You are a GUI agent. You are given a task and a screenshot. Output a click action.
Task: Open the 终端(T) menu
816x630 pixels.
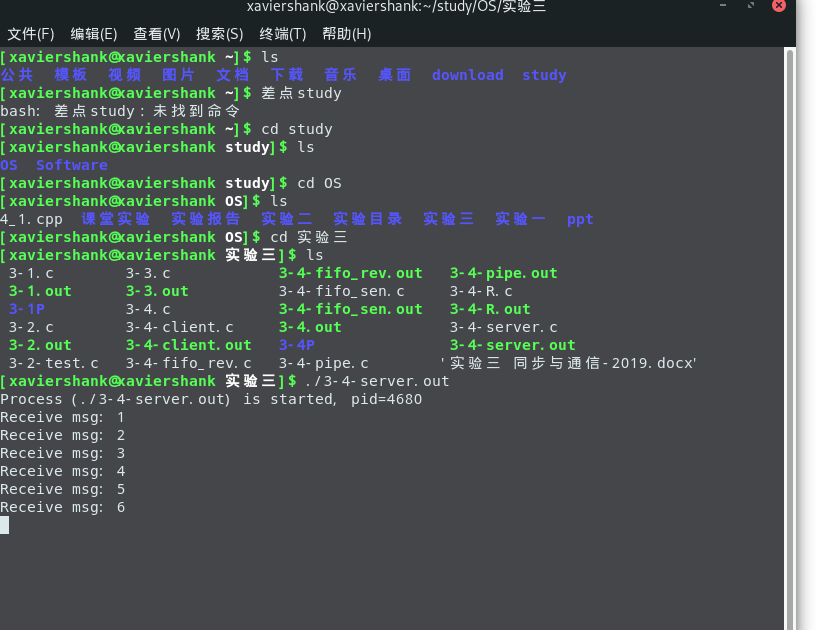(283, 34)
